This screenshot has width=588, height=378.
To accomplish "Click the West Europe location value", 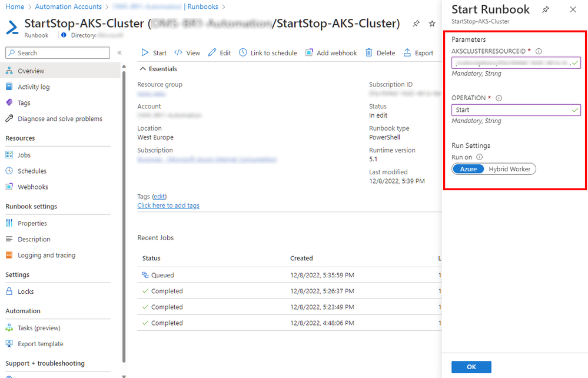I will point(155,137).
